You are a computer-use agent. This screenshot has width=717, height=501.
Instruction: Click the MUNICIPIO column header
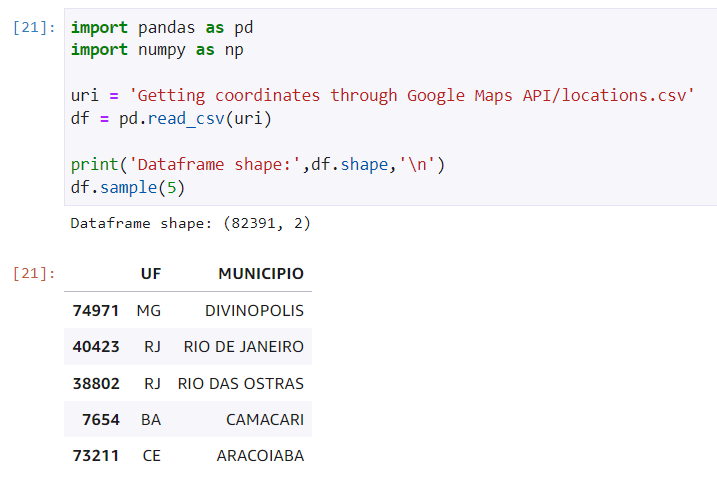click(261, 274)
